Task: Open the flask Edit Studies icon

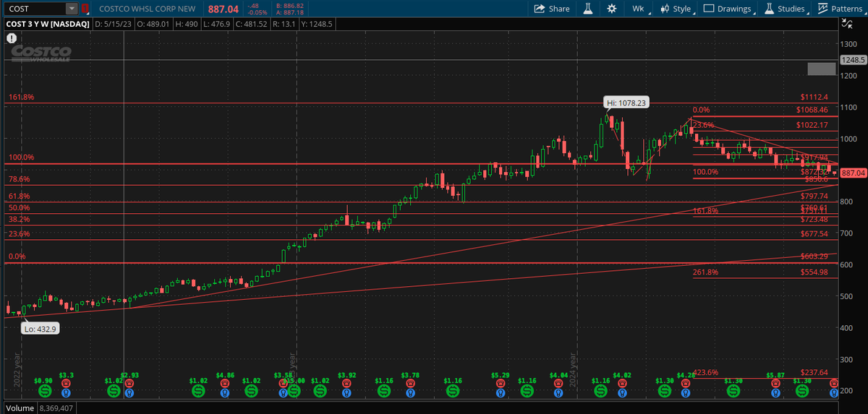Action: pyautogui.click(x=588, y=9)
